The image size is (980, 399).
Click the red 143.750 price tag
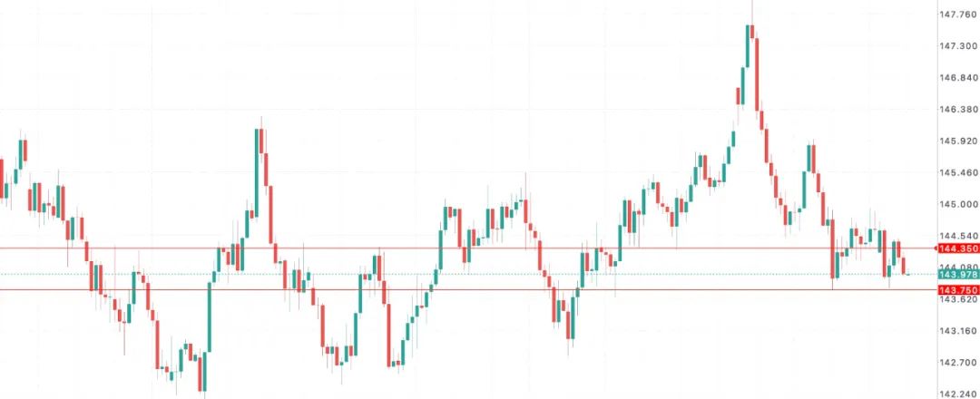[958, 289]
